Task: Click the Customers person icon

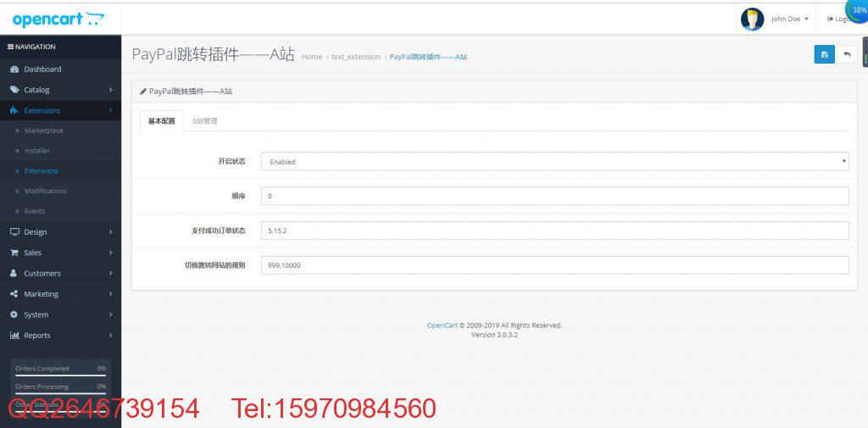Action: [14, 273]
